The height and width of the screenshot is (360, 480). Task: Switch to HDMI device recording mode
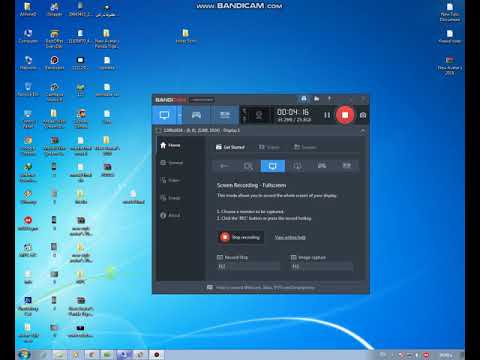click(225, 115)
